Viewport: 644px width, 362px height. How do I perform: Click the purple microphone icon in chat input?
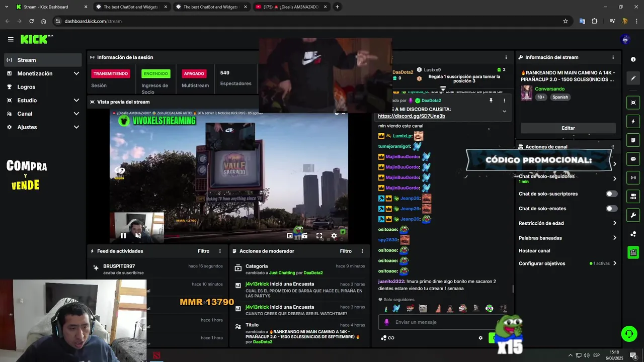pyautogui.click(x=386, y=322)
